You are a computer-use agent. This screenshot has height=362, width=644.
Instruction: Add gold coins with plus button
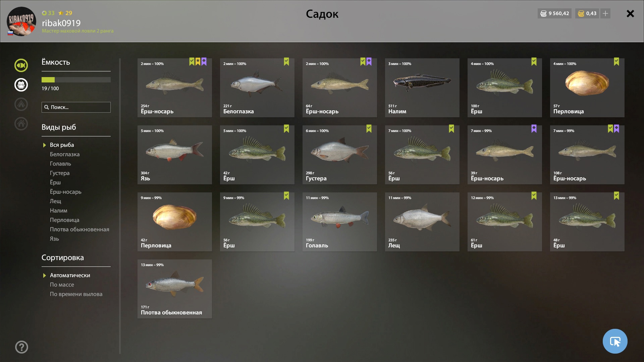coord(605,13)
